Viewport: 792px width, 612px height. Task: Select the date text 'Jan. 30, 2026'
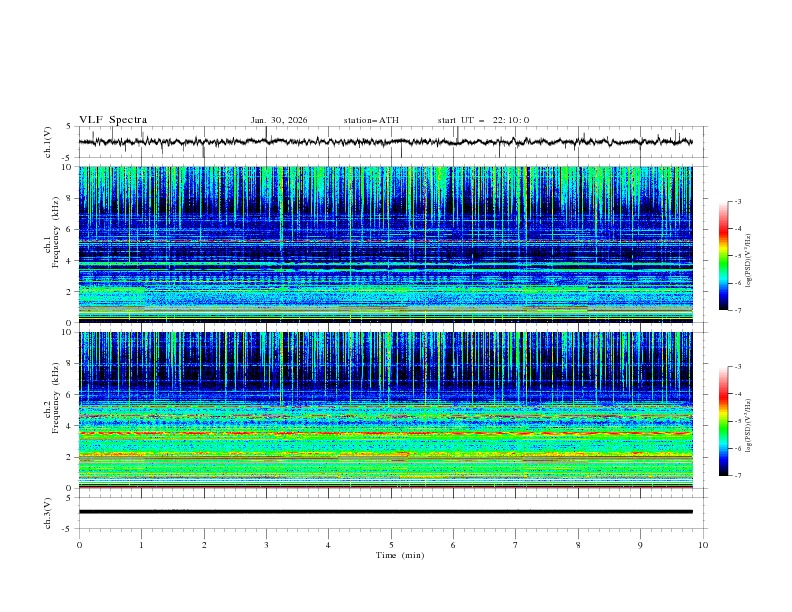pos(279,120)
